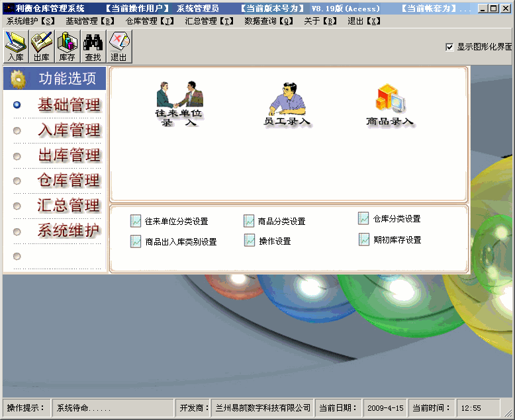Toggle 显示图形化界面 checkbox
The height and width of the screenshot is (420, 515).
[x=449, y=47]
